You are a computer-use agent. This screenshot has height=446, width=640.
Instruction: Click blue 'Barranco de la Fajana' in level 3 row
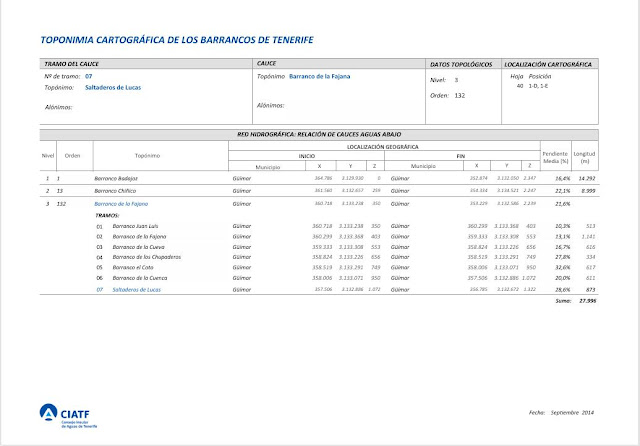pos(121,204)
